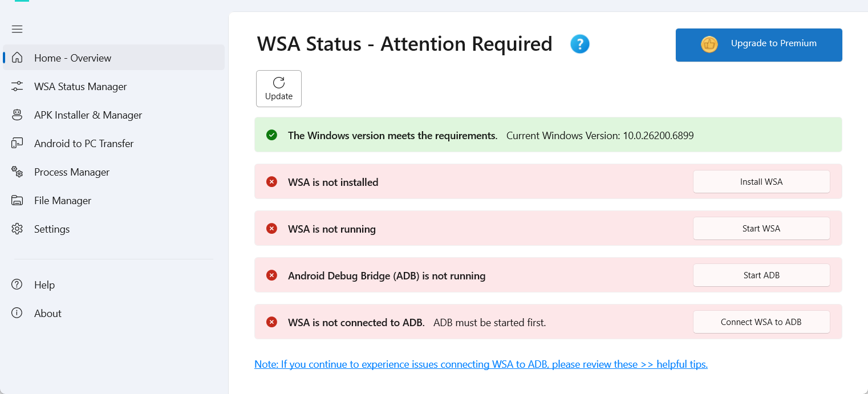Screen dimensions: 868x394
Task: Click the hamburger menu icon
Action: pyautogui.click(x=17, y=29)
